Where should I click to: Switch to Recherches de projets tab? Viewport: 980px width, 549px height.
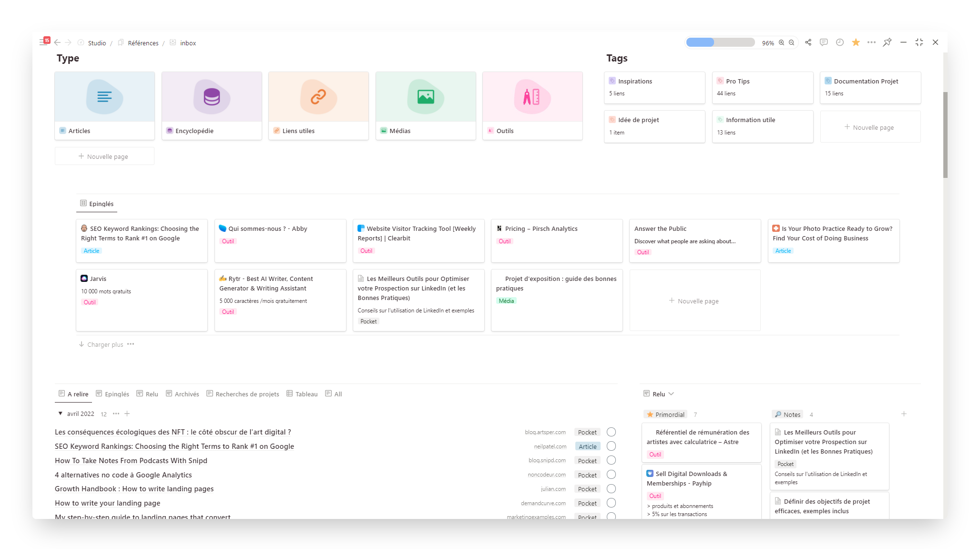click(x=243, y=394)
